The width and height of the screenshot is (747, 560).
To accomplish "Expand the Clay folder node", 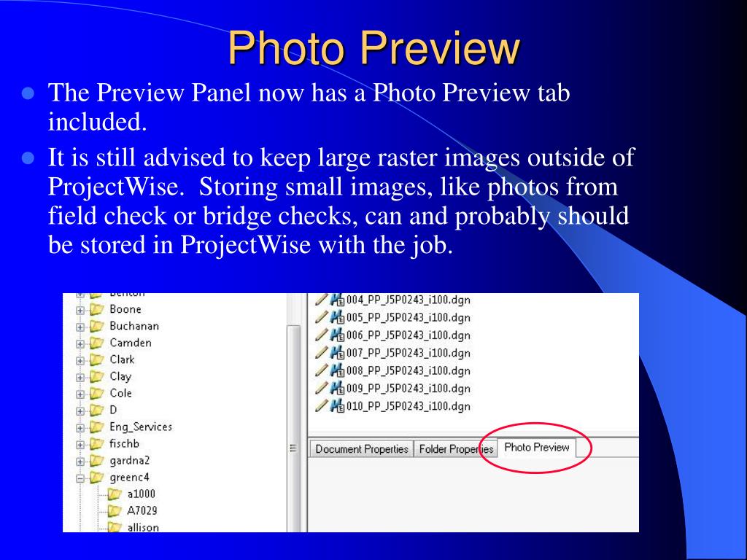I will pyautogui.click(x=80, y=378).
